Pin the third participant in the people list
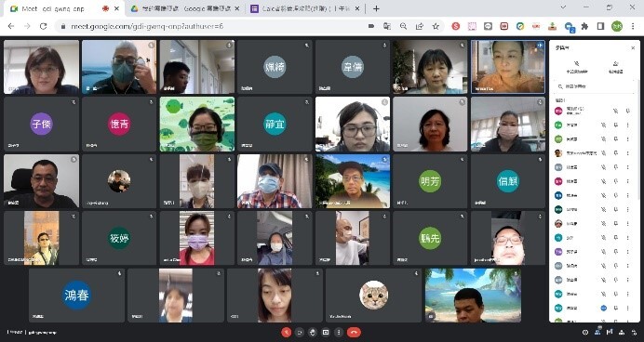The width and height of the screenshot is (644, 342). (x=615, y=139)
